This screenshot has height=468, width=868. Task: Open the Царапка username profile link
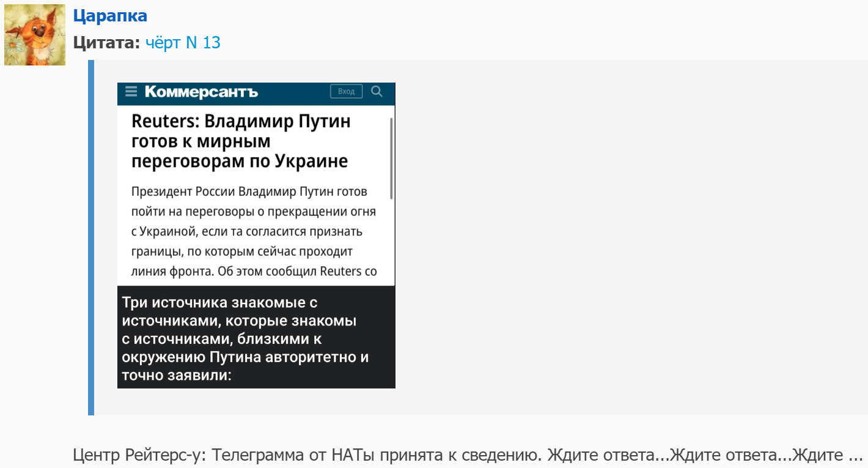[110, 16]
